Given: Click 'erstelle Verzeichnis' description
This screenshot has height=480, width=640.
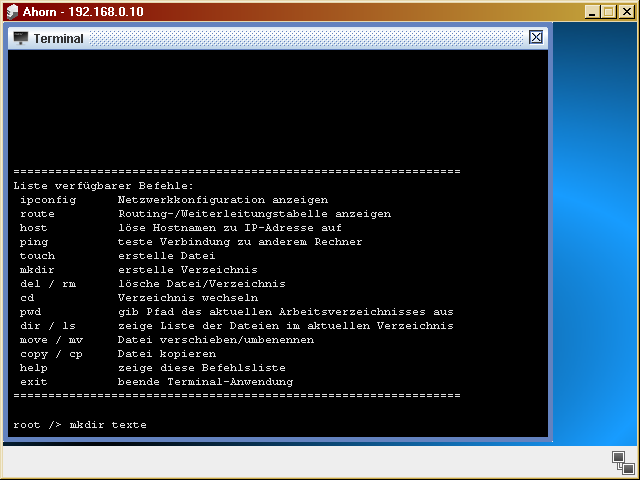Looking at the screenshot, I should click(x=188, y=270).
